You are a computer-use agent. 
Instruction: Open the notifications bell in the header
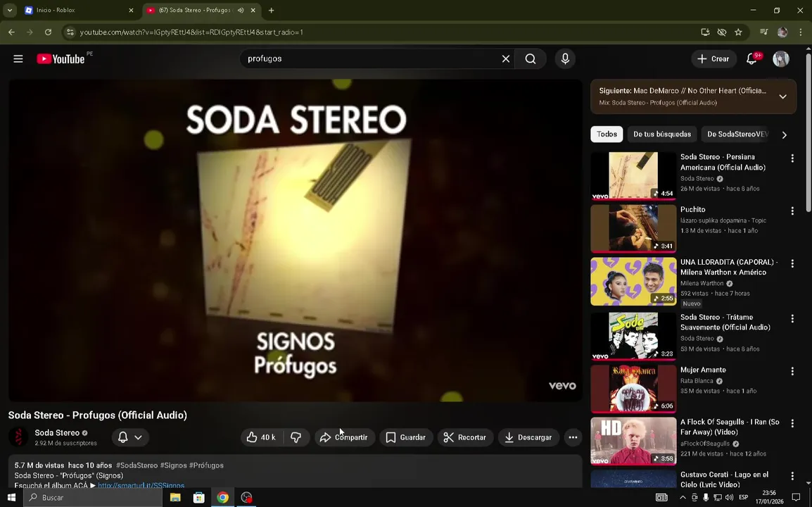pos(751,58)
